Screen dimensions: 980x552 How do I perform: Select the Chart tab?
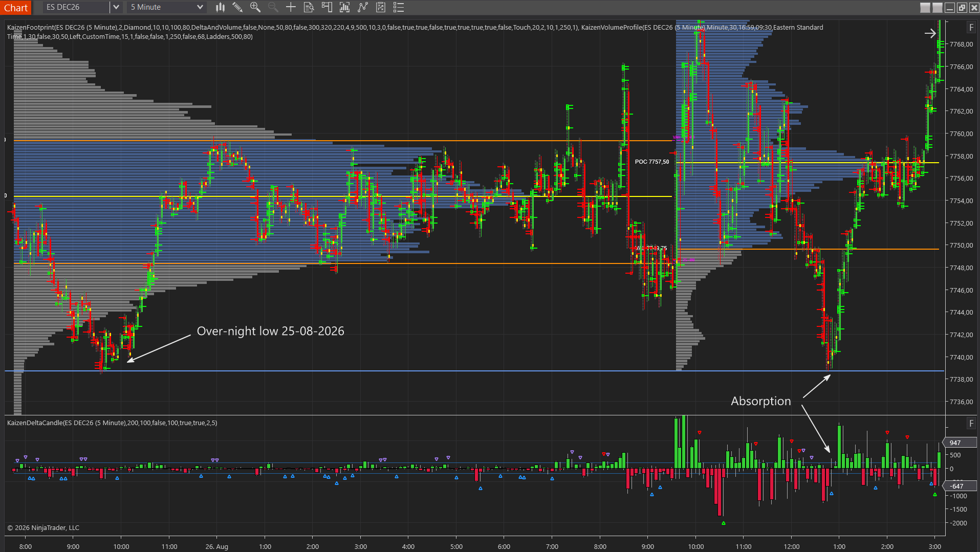pyautogui.click(x=16, y=8)
